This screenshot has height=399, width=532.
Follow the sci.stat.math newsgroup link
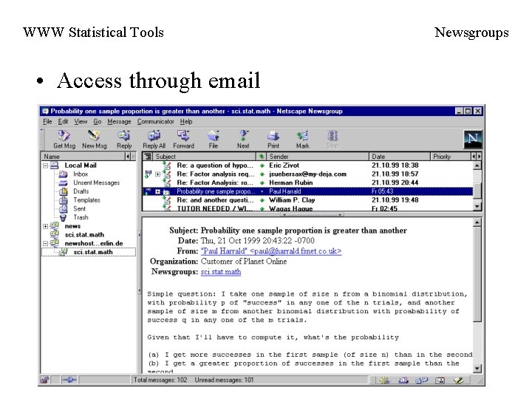coord(221,272)
